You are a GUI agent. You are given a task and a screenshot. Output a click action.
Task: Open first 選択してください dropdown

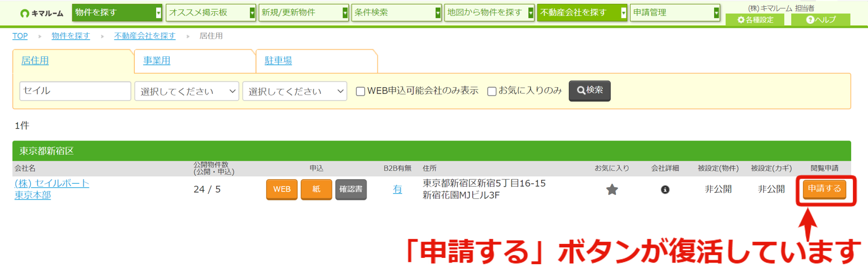pos(187,91)
